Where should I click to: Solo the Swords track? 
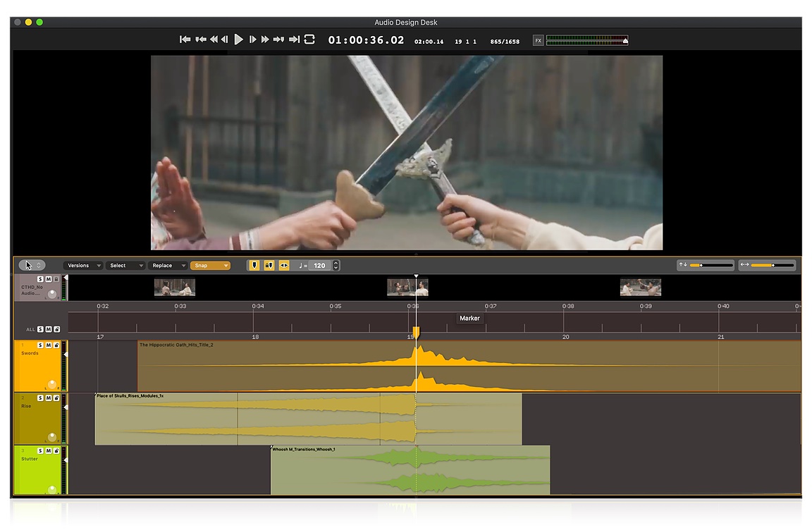click(41, 345)
